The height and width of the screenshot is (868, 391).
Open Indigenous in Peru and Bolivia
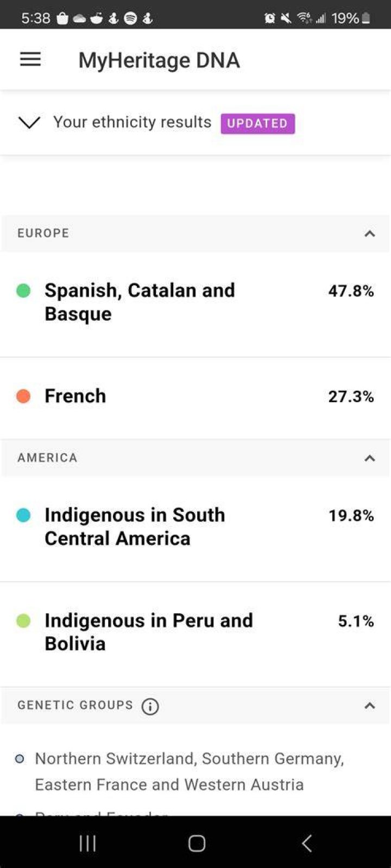(x=195, y=632)
